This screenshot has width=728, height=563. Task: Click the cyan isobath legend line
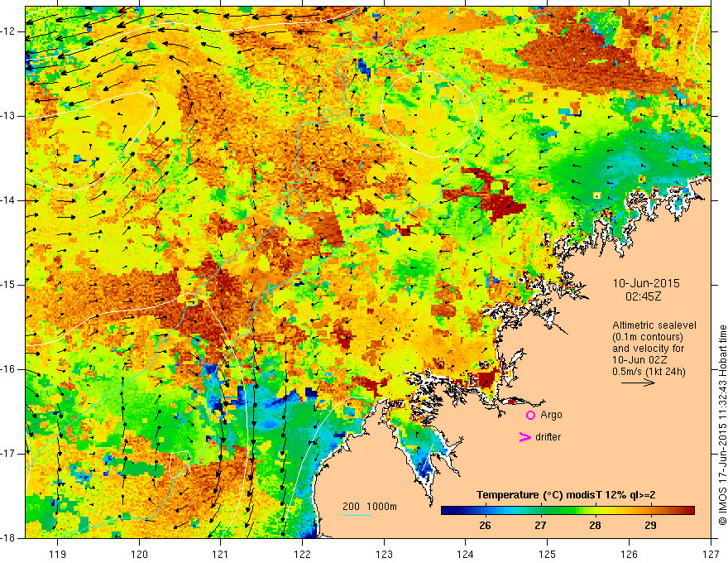click(357, 515)
